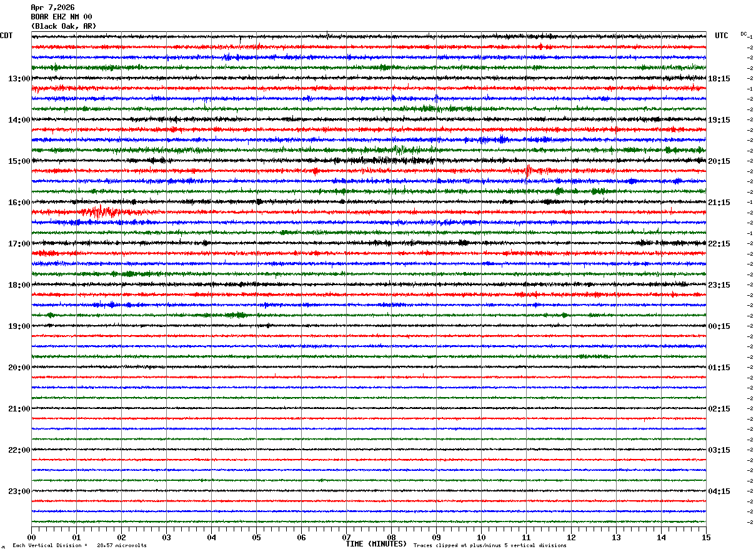Click the 23:15 UTC time label
This screenshot has height=554, width=756.
719,285
